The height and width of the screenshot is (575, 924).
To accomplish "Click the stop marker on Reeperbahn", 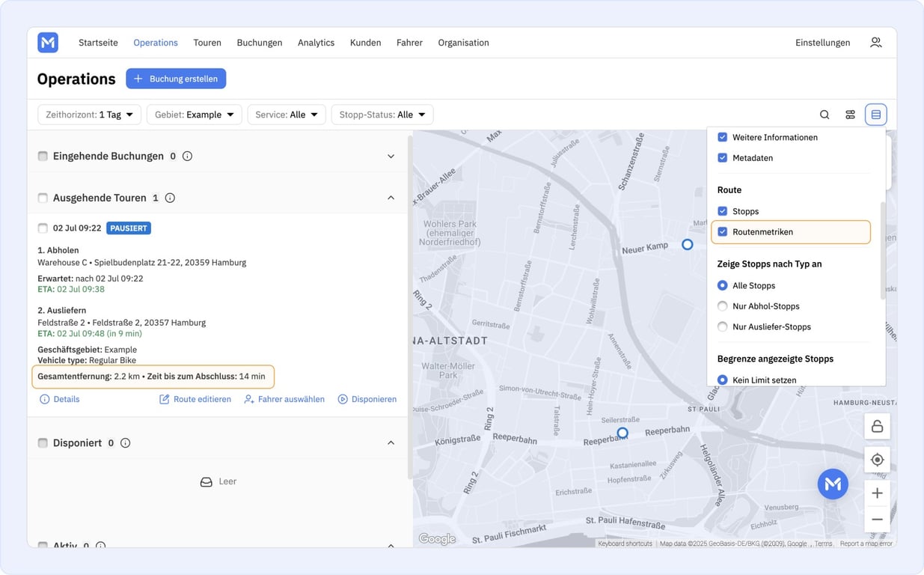I will (x=622, y=433).
